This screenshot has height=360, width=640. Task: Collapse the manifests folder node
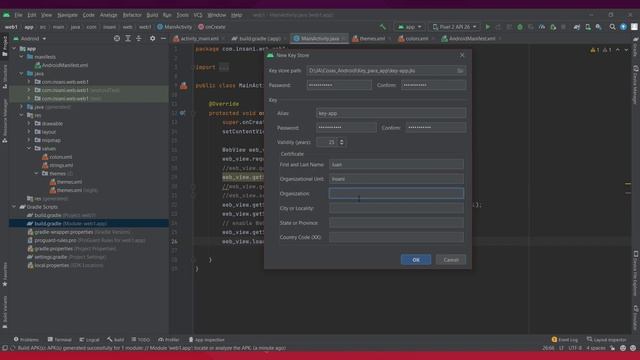pyautogui.click(x=22, y=57)
